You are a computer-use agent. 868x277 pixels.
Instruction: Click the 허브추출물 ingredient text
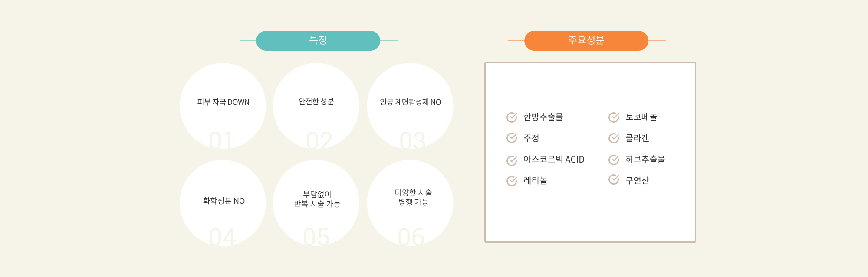[x=645, y=160]
